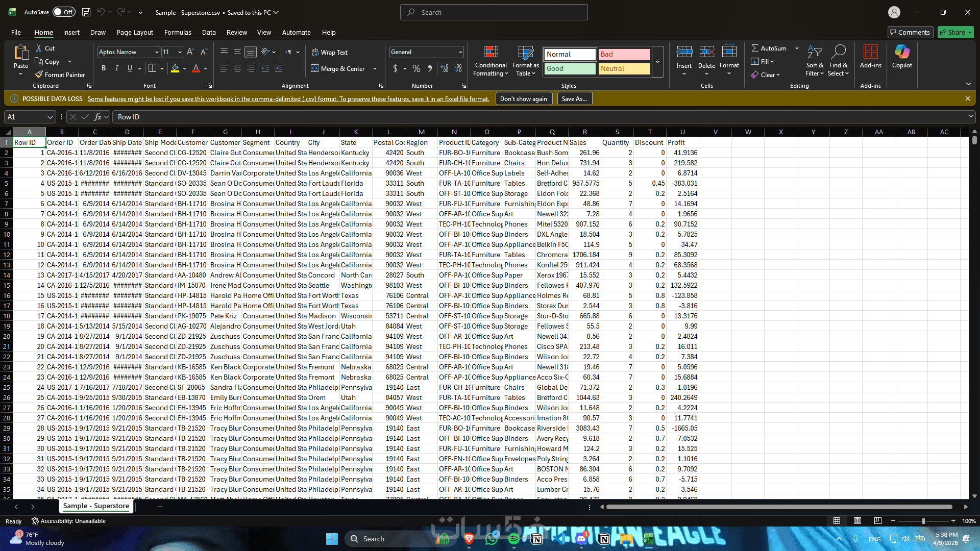Screen dimensions: 980x551
Task: Toggle Bold formatting
Action: 104,68
